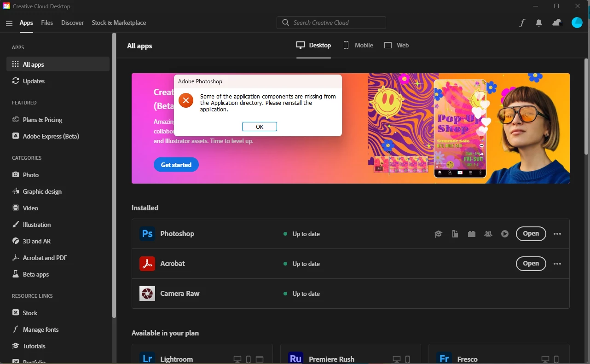Click the Get started button
Screen dimensions: 590x364
coord(176,165)
